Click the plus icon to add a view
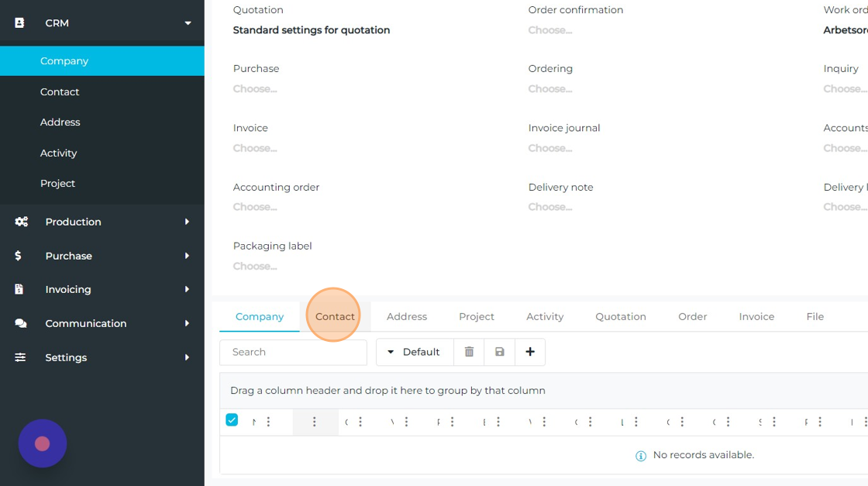 coord(530,352)
